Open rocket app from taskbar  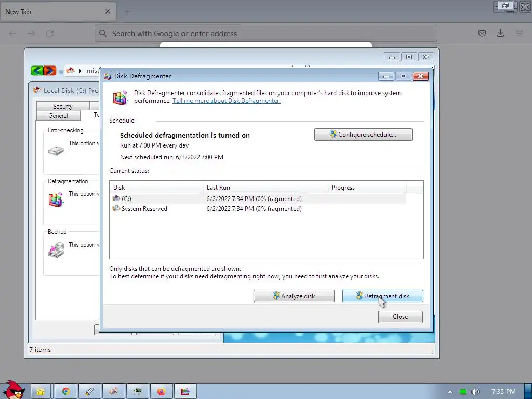(90, 392)
